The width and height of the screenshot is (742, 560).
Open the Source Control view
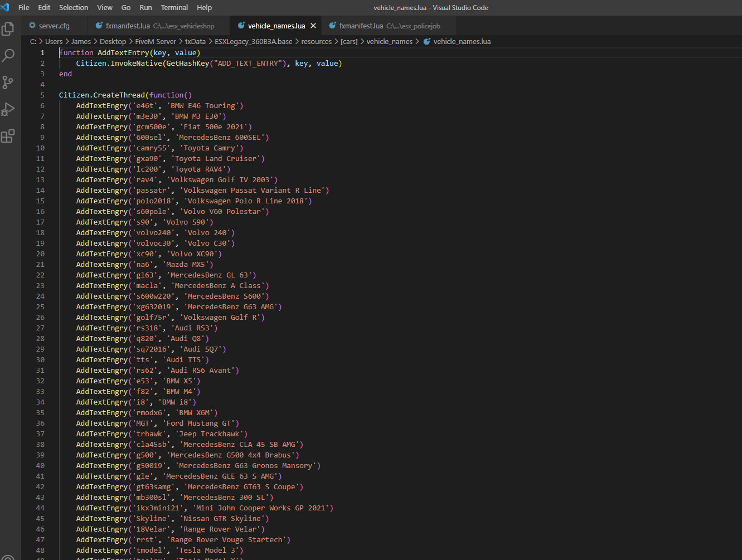coord(8,82)
